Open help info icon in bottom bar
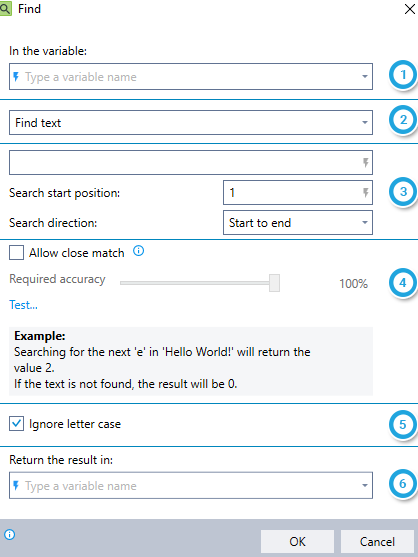The width and height of the screenshot is (418, 557). 10,534
